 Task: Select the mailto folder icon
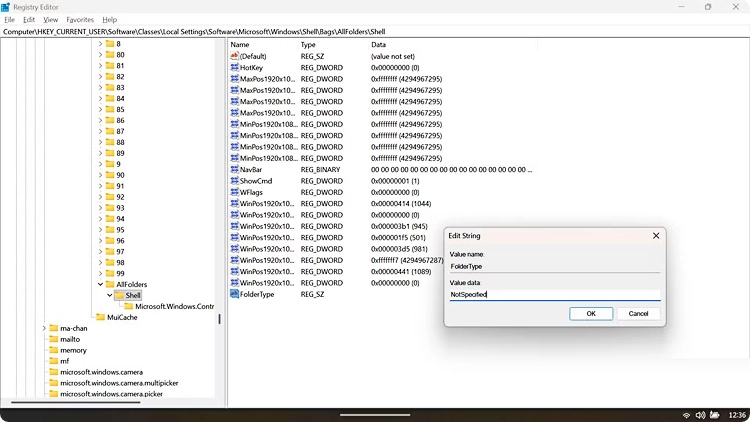point(54,339)
